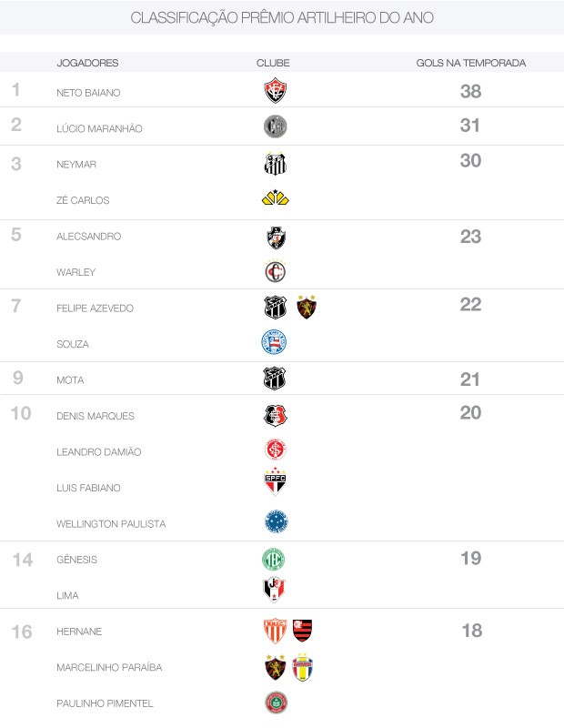The width and height of the screenshot is (564, 728).
Task: Click Zé Carlos's yellow club crest
Action: click(275, 198)
